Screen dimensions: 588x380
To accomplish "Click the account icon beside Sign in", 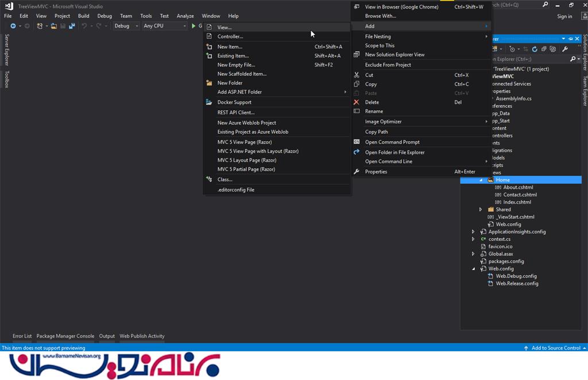I will coord(584,16).
